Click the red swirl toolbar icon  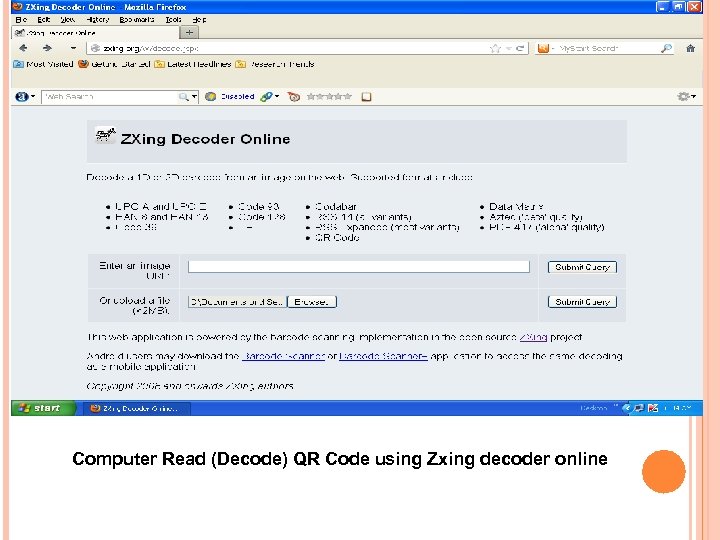coord(294,97)
